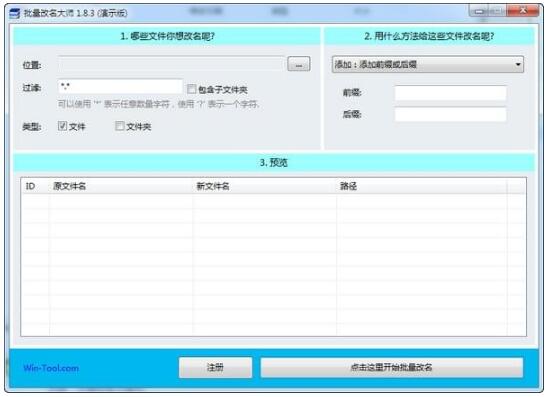Click into the 前缀 prefix field
The image size is (548, 397).
pyautogui.click(x=450, y=93)
